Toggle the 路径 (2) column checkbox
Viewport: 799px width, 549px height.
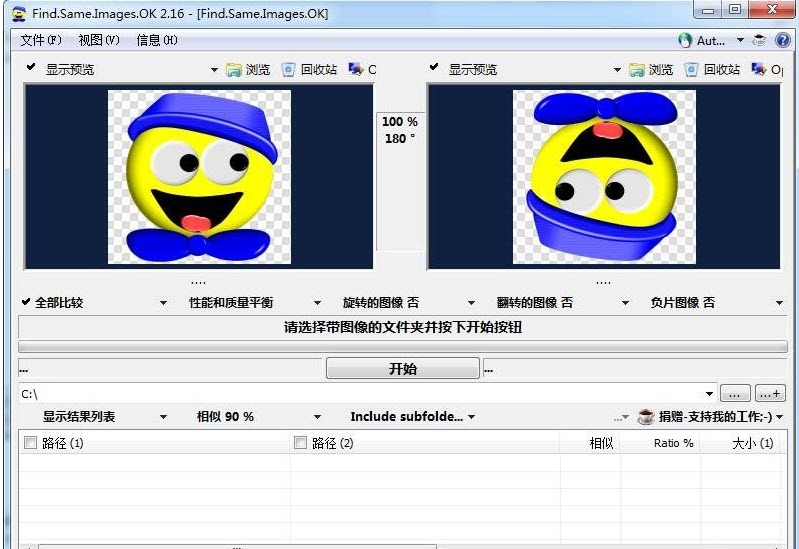(300, 443)
